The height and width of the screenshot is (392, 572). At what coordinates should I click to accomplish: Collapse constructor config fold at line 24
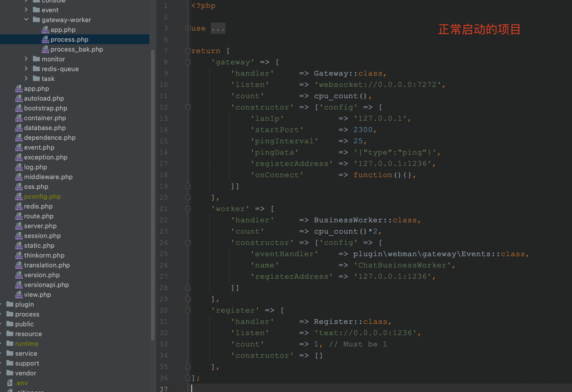pyautogui.click(x=188, y=243)
